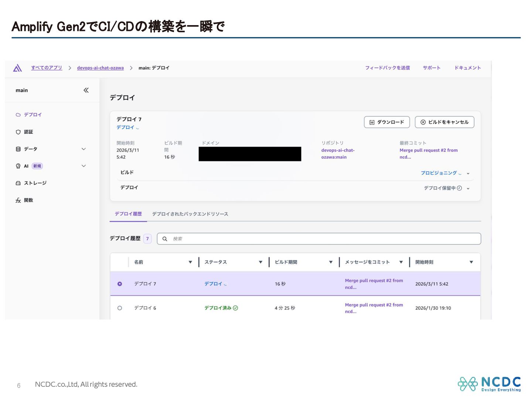This screenshot has height=399, width=532.
Task: Click the ダウンロード button
Action: (387, 122)
